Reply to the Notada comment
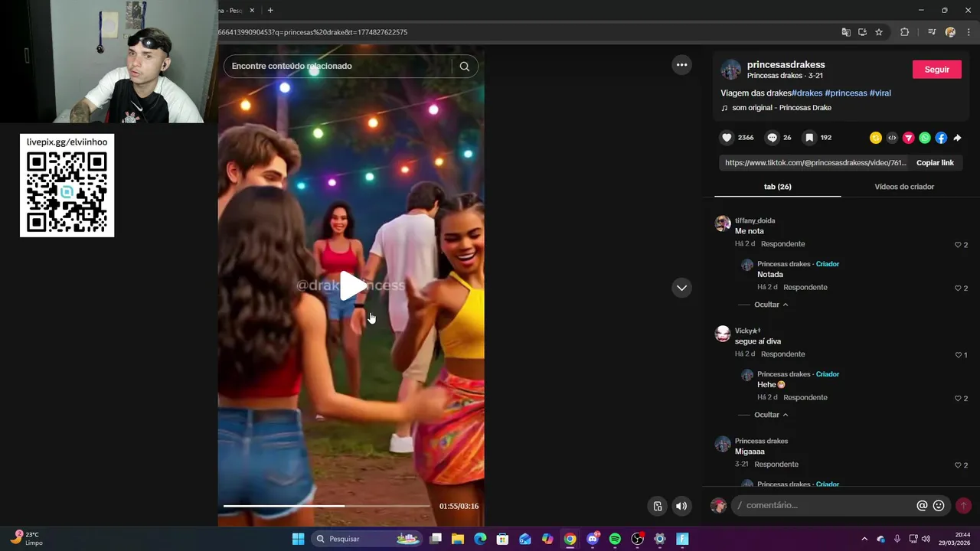This screenshot has height=551, width=980. [x=805, y=288]
